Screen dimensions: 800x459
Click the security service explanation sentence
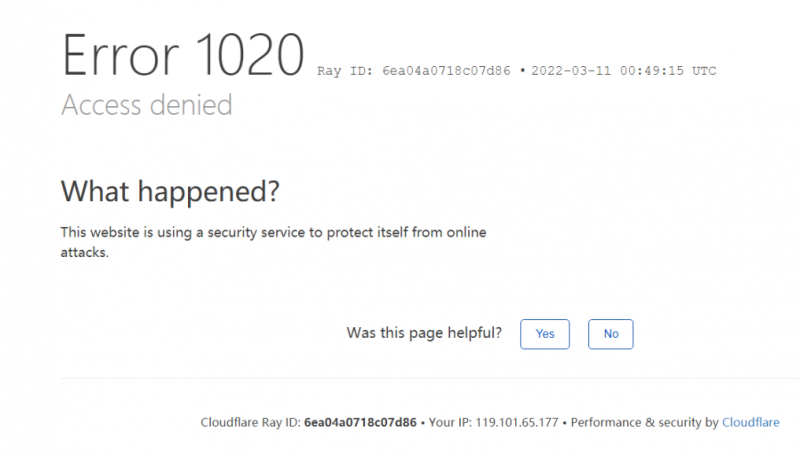click(273, 232)
